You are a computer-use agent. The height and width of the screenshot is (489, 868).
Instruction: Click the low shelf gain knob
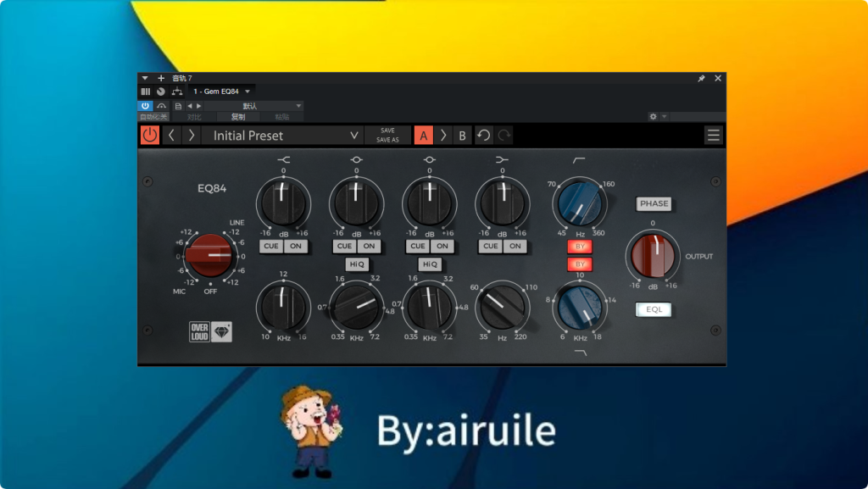click(x=502, y=203)
